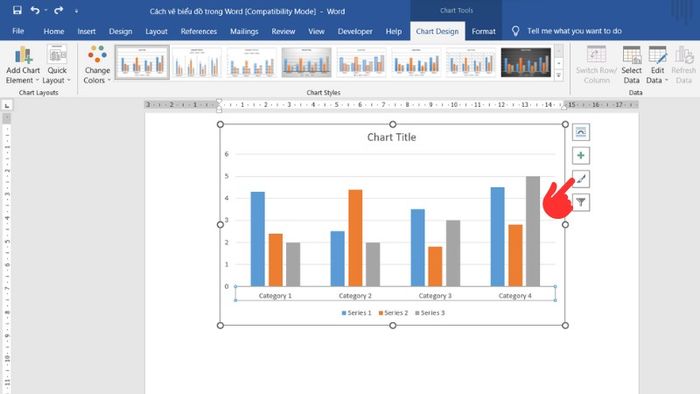Viewport: 700px width, 394px height.
Task: Expand the full Chart Styles gallery
Action: (558, 75)
